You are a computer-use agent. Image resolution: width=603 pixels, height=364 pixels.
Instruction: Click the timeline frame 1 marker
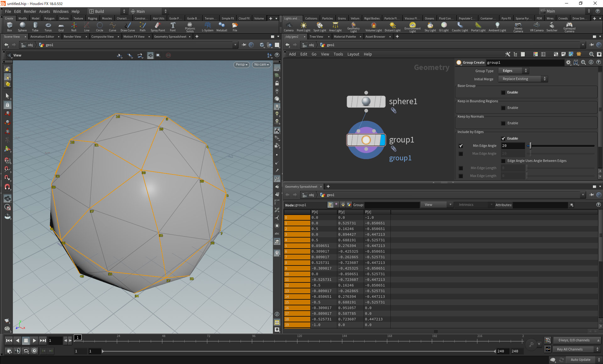[x=78, y=337]
